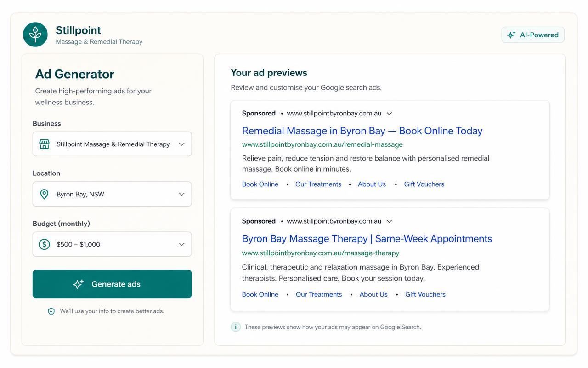Image resolution: width=588 pixels, height=368 pixels.
Task: Click the Stillpoint brand name
Action: 79,30
